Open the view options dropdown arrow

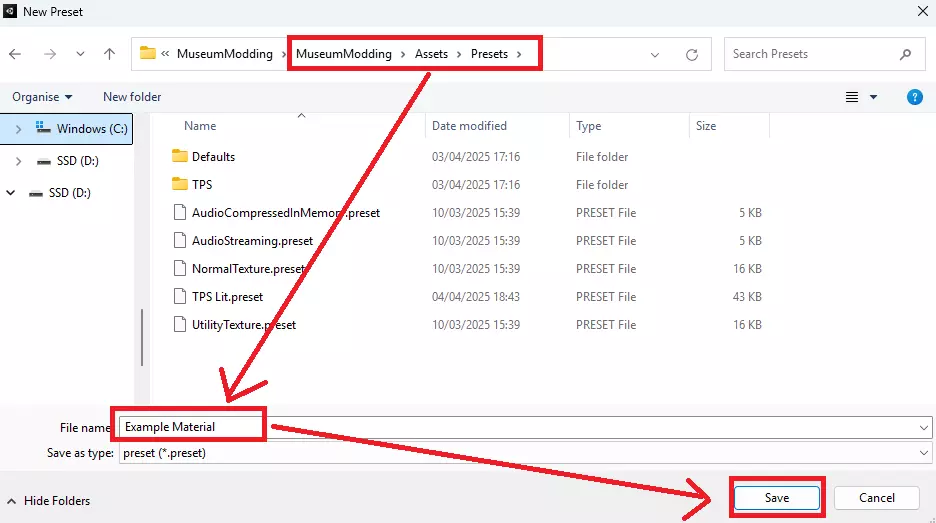click(873, 97)
